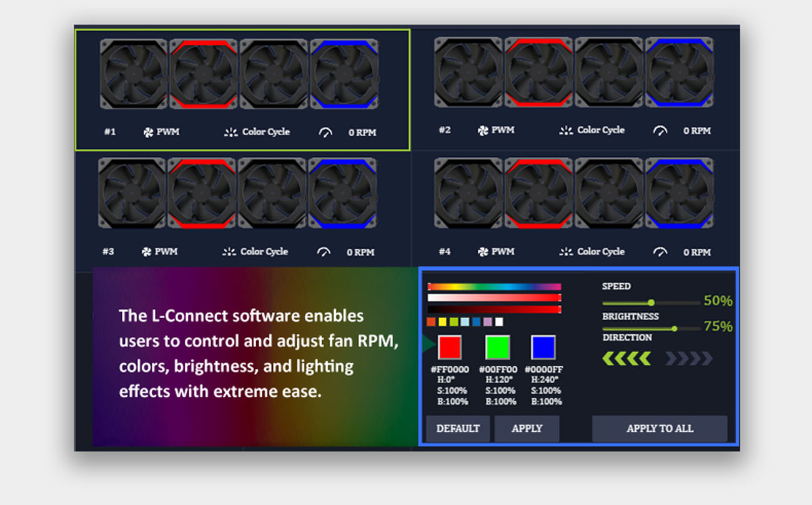Click the PWM fan icon in group #1
This screenshot has height=505, width=812.
click(148, 132)
